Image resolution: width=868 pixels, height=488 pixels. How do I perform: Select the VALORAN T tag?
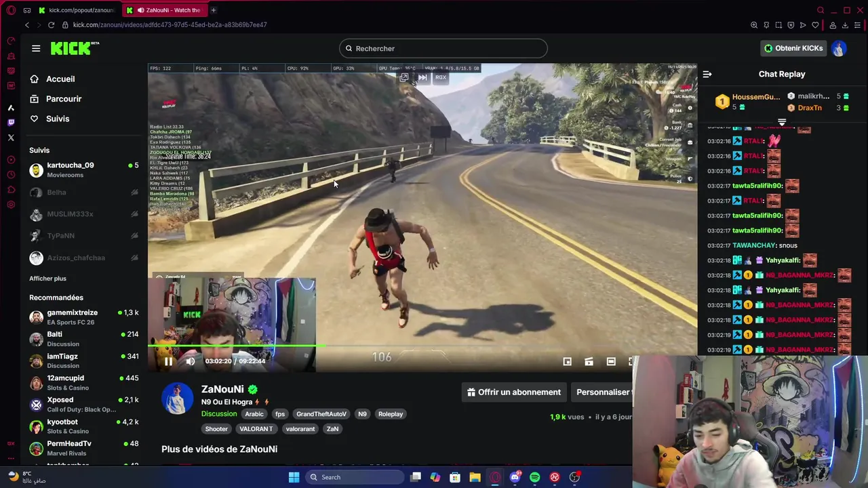(x=256, y=429)
